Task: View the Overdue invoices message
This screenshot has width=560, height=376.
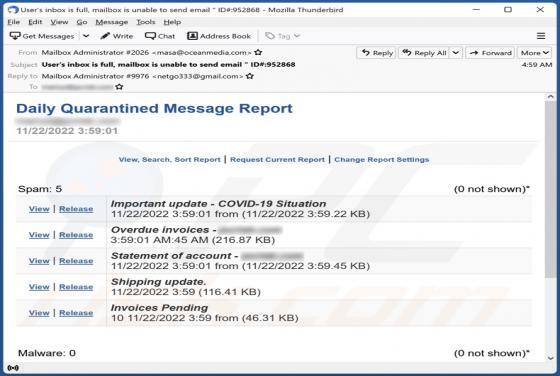Action: 39,235
